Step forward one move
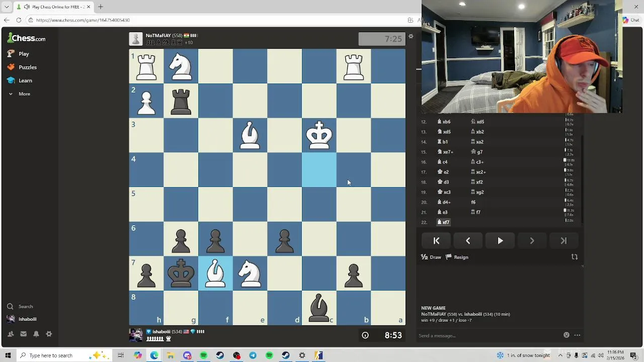Viewport: 644px width, 362px height. pyautogui.click(x=532, y=241)
